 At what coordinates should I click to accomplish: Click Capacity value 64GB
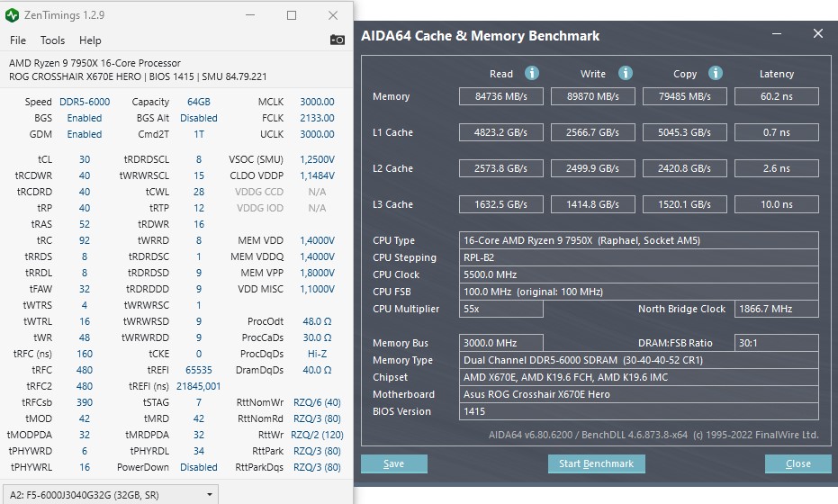pyautogui.click(x=198, y=102)
